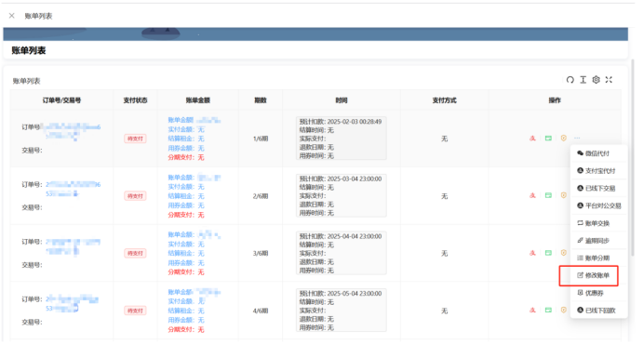Click the 时间 column header
The width and height of the screenshot is (644, 344).
tap(342, 100)
